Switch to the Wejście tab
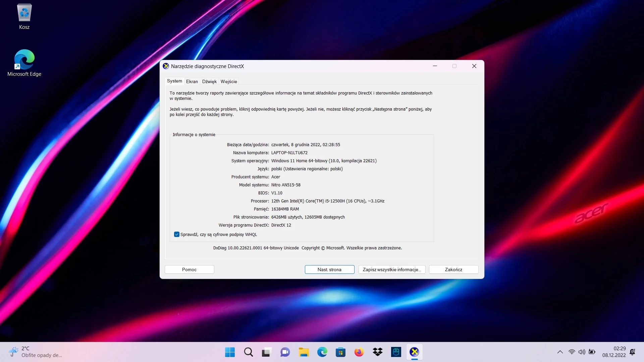 (229, 81)
